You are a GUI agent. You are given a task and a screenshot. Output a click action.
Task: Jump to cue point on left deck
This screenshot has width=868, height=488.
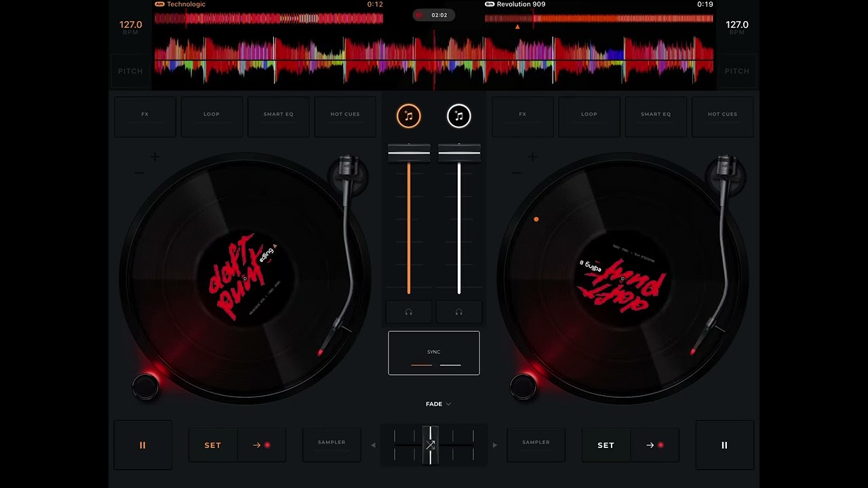[262, 445]
